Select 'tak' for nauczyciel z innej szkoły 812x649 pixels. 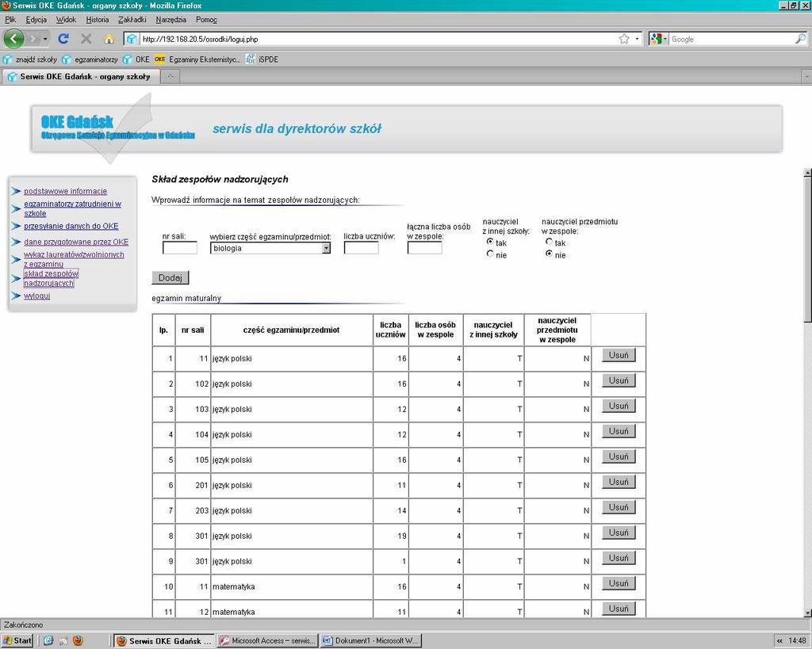490,242
